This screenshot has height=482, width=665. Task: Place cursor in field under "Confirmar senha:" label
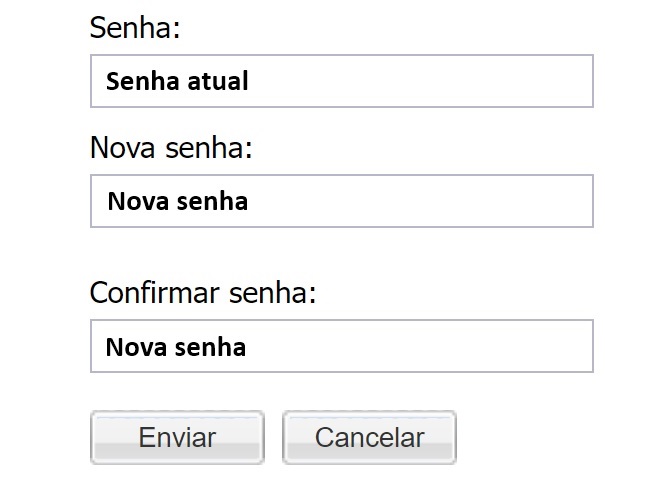click(x=341, y=346)
